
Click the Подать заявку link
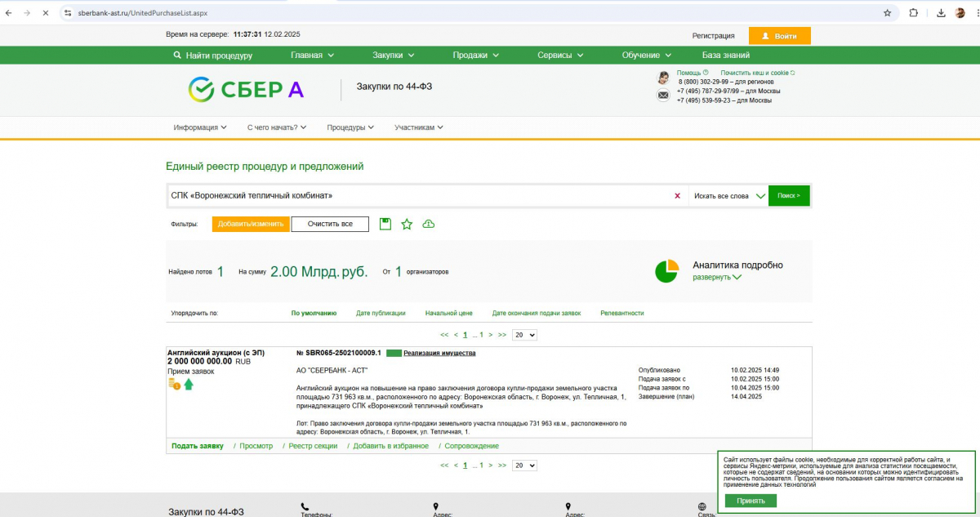pos(198,446)
